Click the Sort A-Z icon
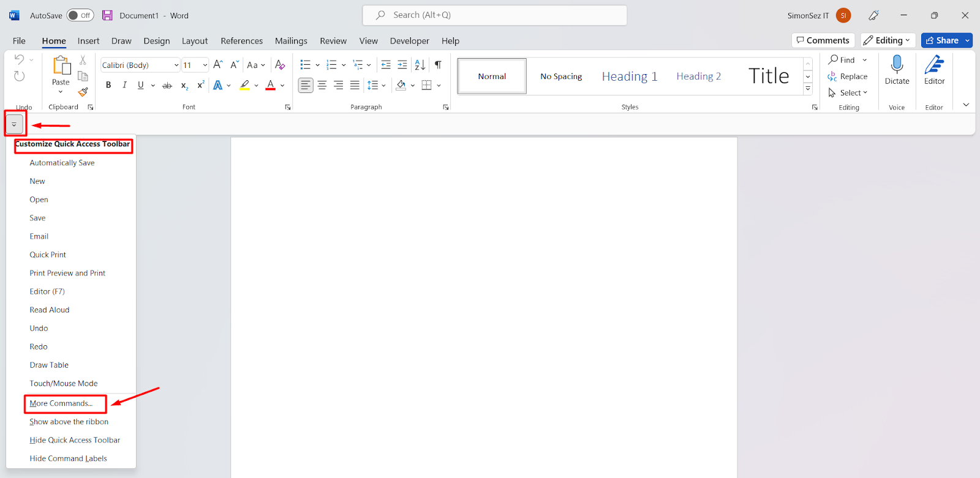980x478 pixels. [420, 65]
